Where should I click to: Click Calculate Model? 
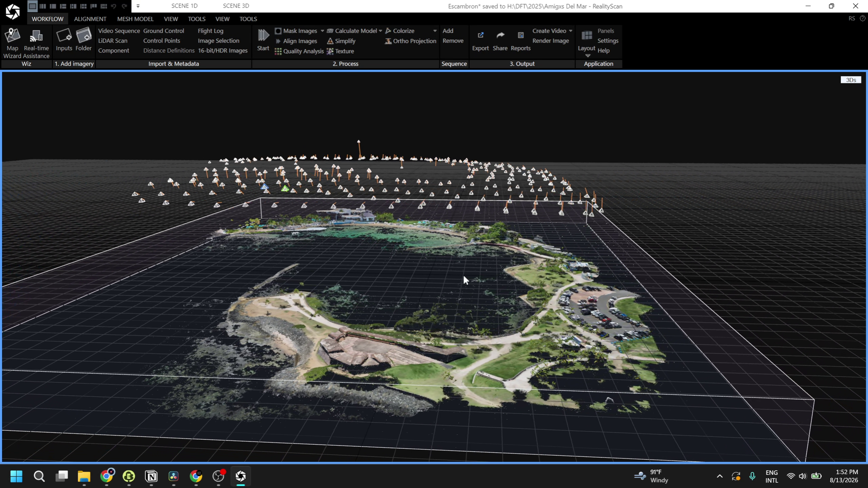tap(352, 31)
